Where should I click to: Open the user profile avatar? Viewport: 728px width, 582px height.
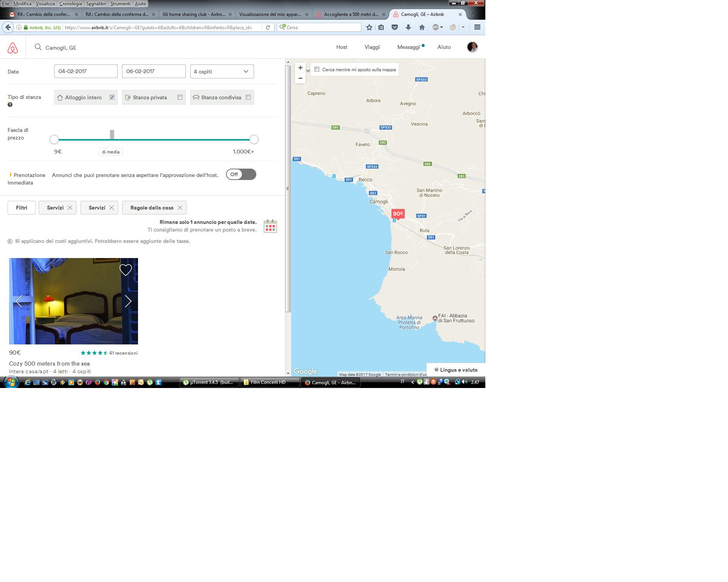coord(472,47)
